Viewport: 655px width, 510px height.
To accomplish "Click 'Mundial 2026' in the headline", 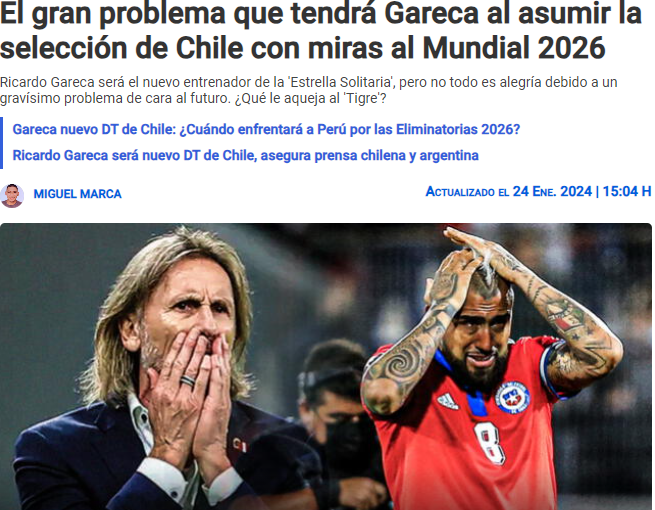I will pos(514,48).
